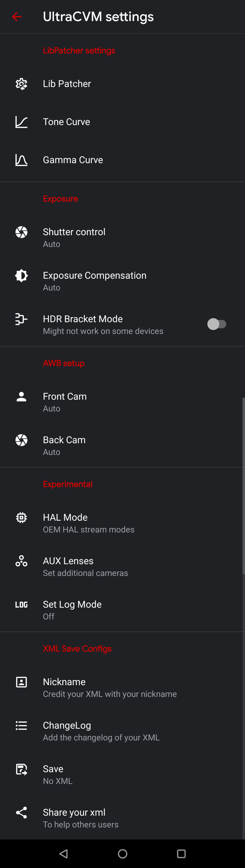Select the Tone Curve icon

tap(21, 122)
